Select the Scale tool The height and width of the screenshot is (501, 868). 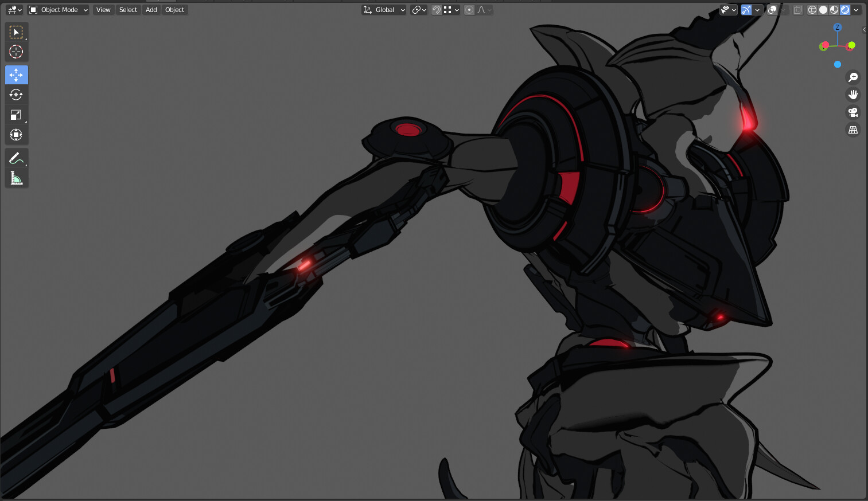(16, 115)
